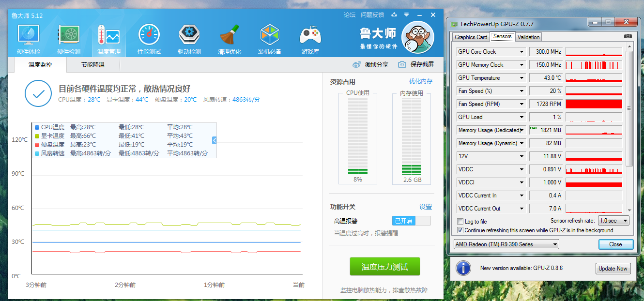644x301 pixels.
Task: Click the info icon in GPU-Z update bar
Action: [x=463, y=268]
